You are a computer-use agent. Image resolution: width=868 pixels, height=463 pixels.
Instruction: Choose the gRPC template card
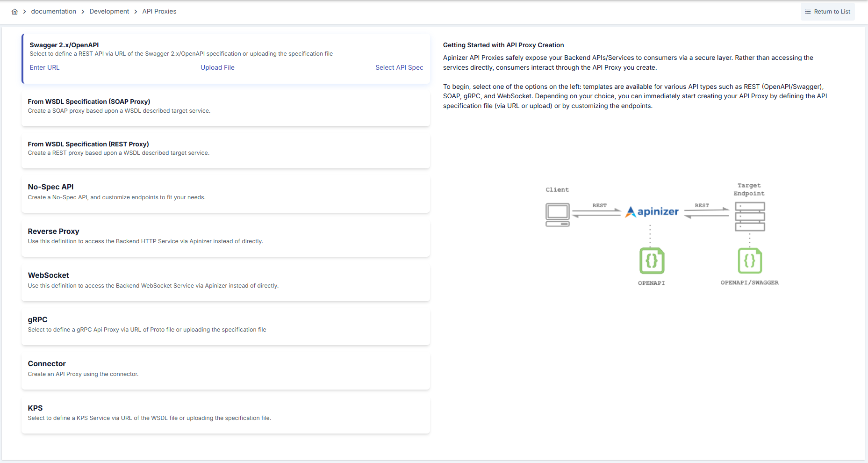tap(226, 326)
